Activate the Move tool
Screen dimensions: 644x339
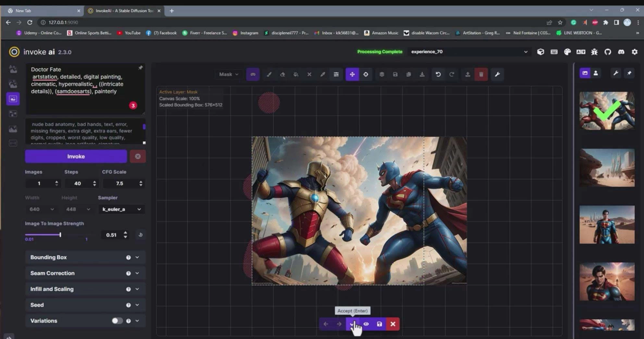coord(353,74)
